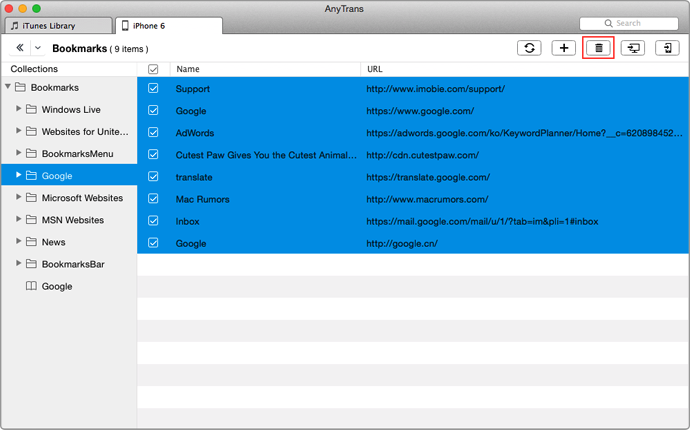Click the News folder icon
Screen dimensions: 690x430
coord(31,242)
